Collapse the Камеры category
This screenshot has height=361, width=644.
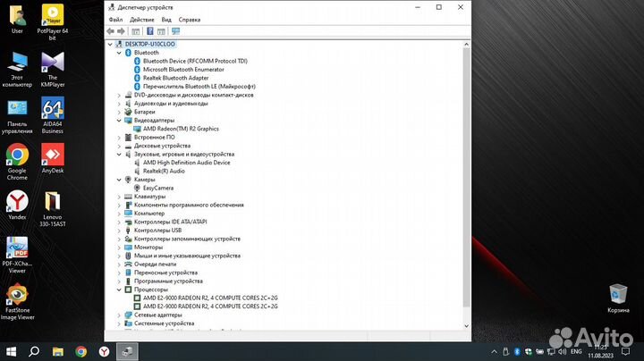(119, 180)
